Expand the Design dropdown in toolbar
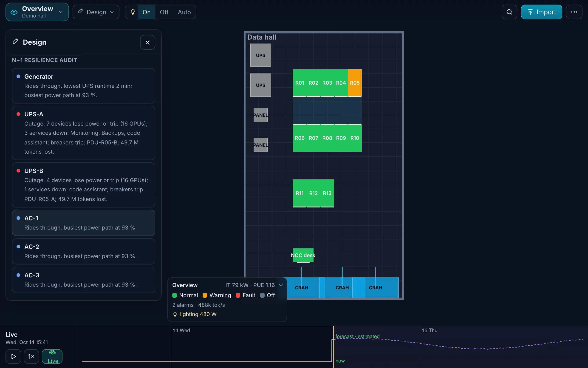588x368 pixels. [96, 12]
